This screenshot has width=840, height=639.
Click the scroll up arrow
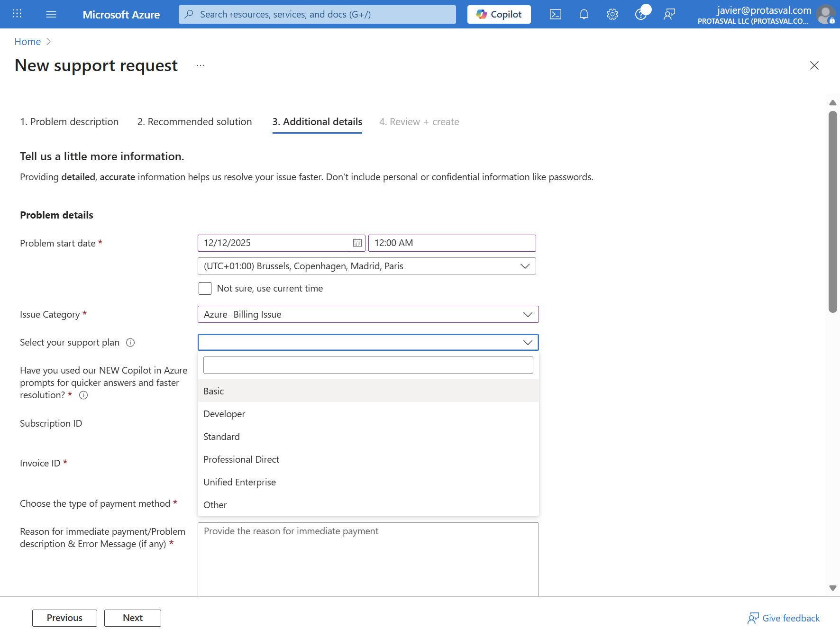pos(833,103)
